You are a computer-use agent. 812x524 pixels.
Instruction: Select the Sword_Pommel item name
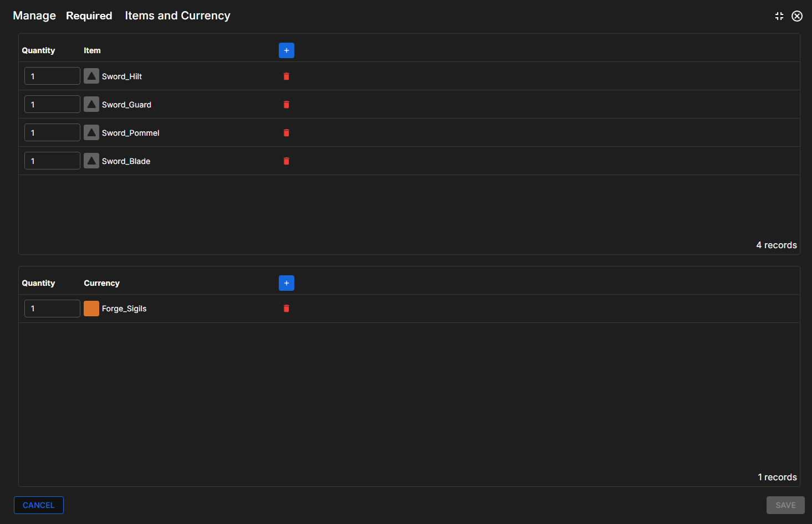click(131, 133)
